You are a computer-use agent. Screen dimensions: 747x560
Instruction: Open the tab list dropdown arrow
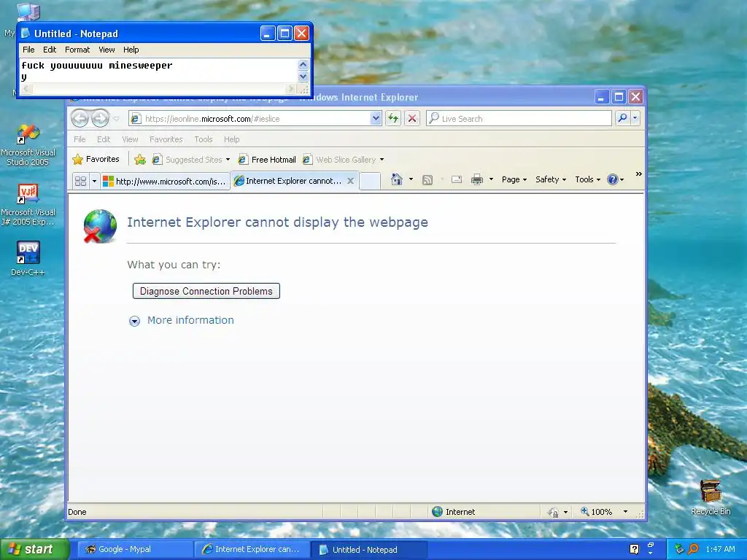point(94,181)
